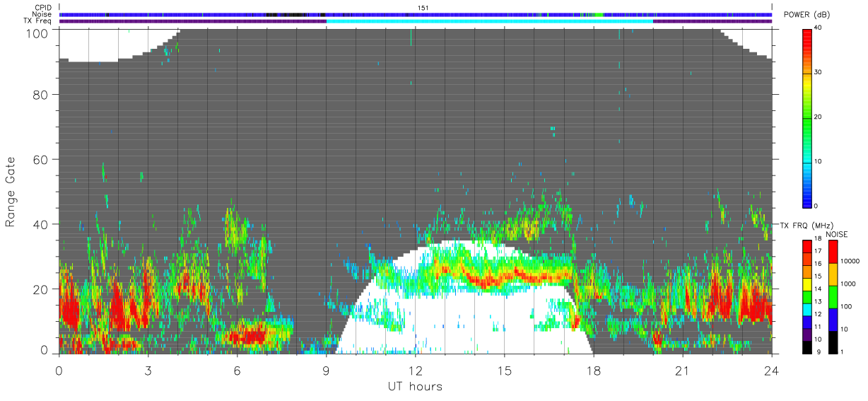Click the 3 tick on the UT hours axis
The width and height of the screenshot is (868, 401).
coord(148,370)
